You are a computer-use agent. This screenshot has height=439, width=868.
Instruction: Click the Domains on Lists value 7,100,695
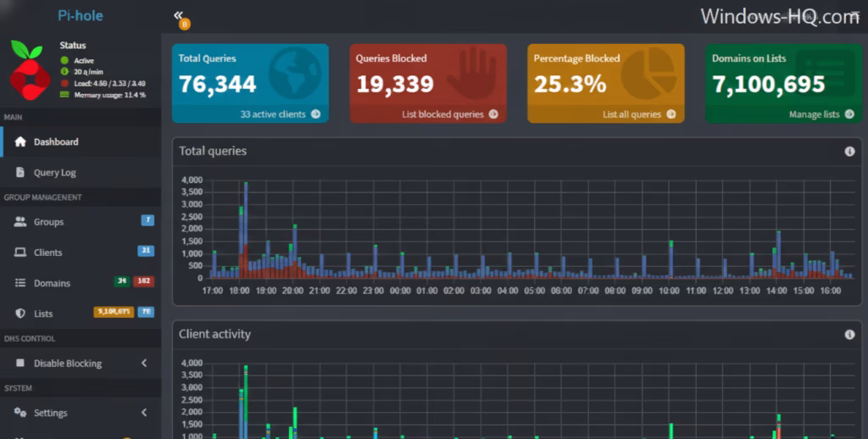pyautogui.click(x=768, y=84)
